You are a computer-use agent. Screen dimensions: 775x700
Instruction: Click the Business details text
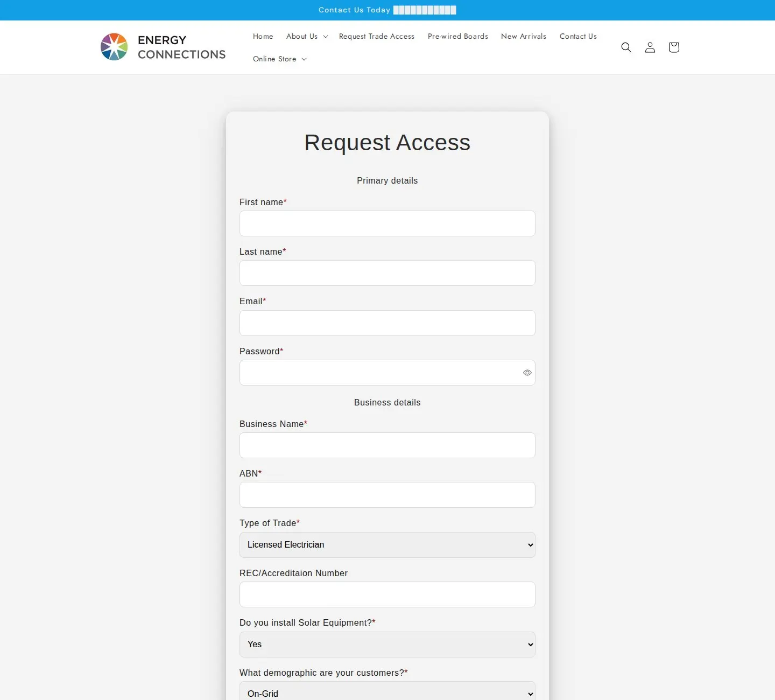click(x=387, y=403)
